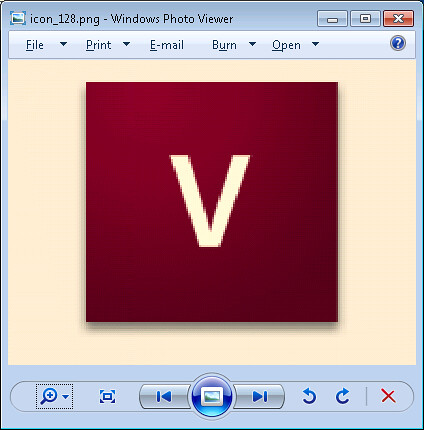Click the Photo Viewer title bar icon
424x430 pixels.
[x=18, y=18]
